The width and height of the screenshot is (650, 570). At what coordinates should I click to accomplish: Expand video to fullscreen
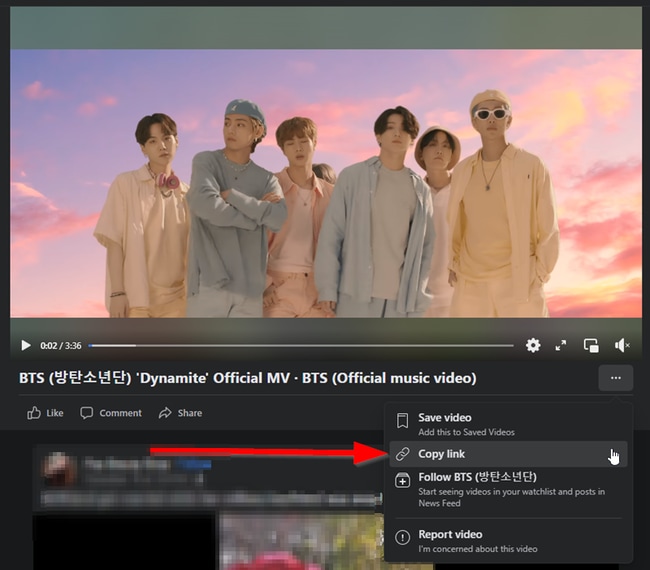click(561, 345)
